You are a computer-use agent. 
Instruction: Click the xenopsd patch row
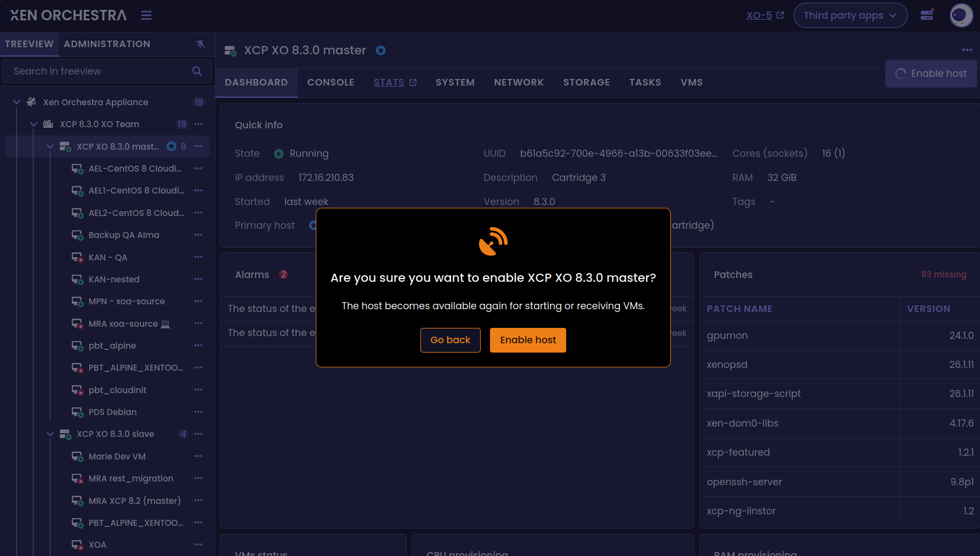840,365
